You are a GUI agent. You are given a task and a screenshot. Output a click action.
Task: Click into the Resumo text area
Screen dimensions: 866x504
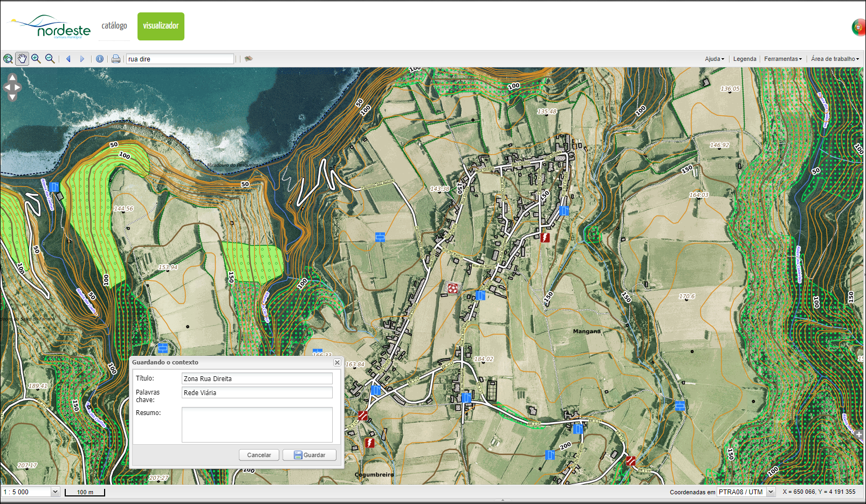click(x=257, y=425)
